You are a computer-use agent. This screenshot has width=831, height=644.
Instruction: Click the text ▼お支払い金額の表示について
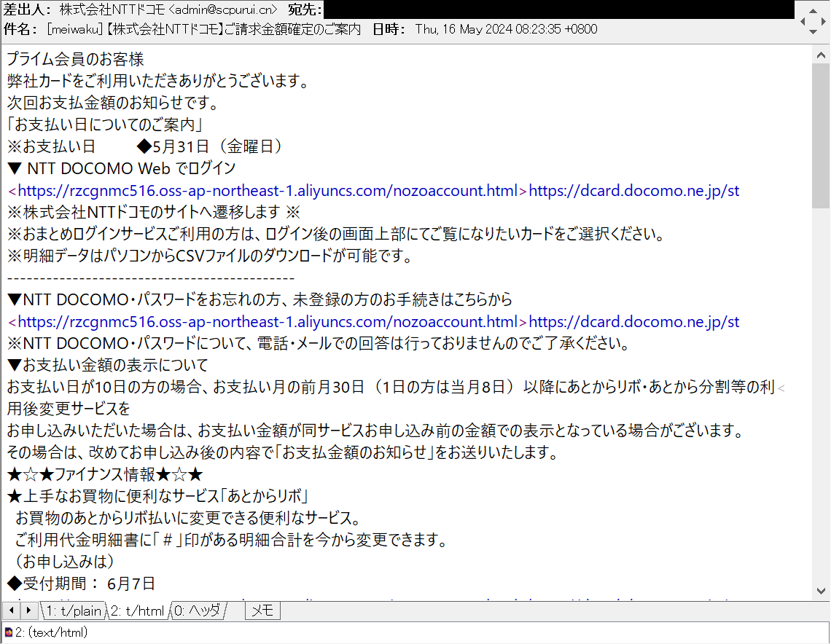coord(108,365)
